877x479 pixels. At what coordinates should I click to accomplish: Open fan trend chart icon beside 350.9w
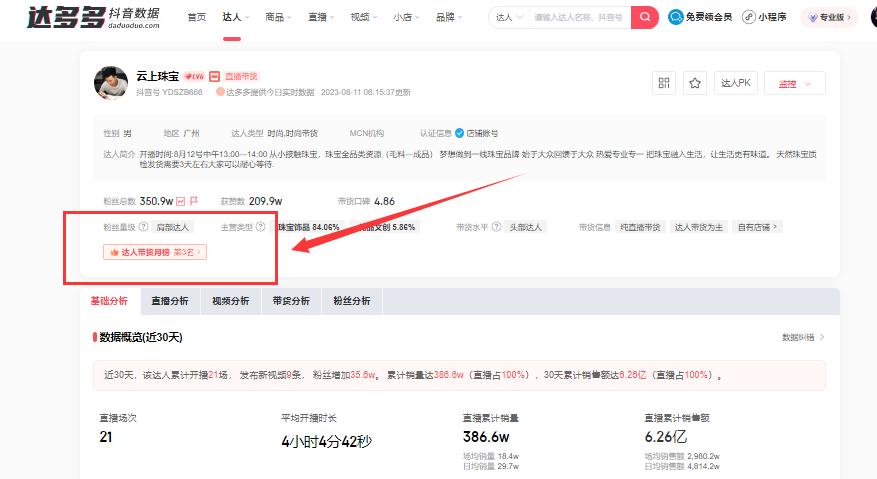(181, 201)
